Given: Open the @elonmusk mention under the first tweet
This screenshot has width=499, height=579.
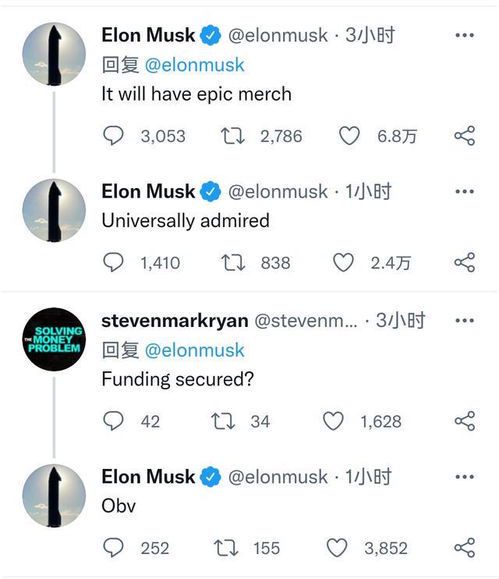Looking at the screenshot, I should coord(195,65).
